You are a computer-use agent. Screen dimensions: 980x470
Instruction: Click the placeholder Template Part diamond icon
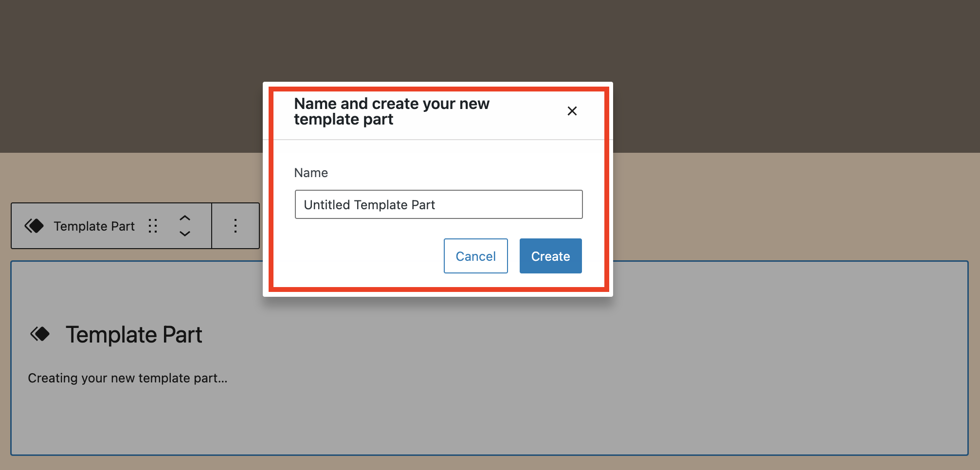[x=40, y=334]
